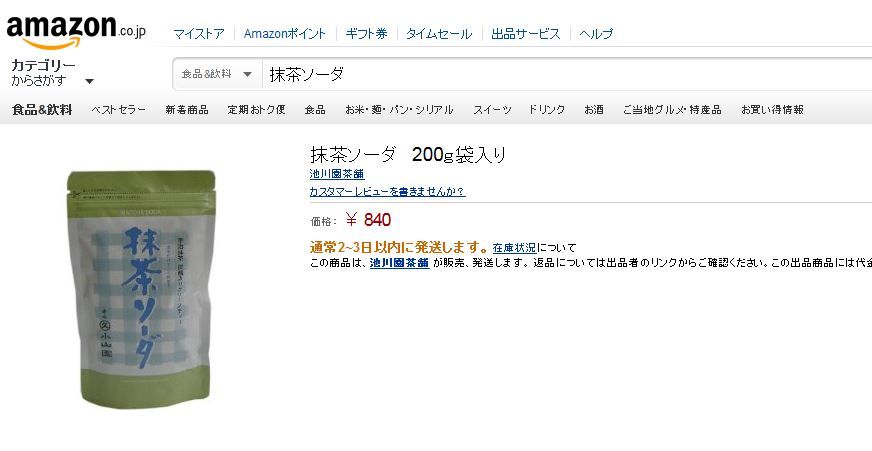Select the ドリンク category tab

click(x=547, y=110)
